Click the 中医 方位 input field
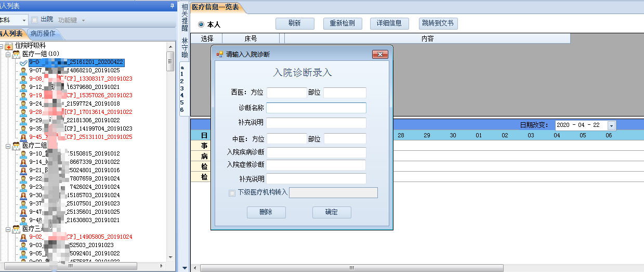The height and width of the screenshot is (272, 644). pyautogui.click(x=286, y=139)
